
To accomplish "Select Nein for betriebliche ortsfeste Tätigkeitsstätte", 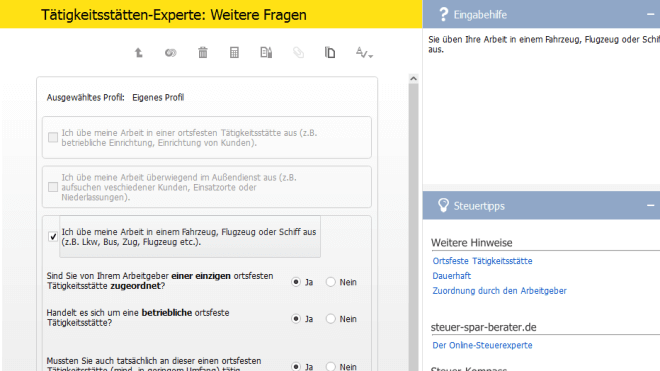I will coord(331,319).
